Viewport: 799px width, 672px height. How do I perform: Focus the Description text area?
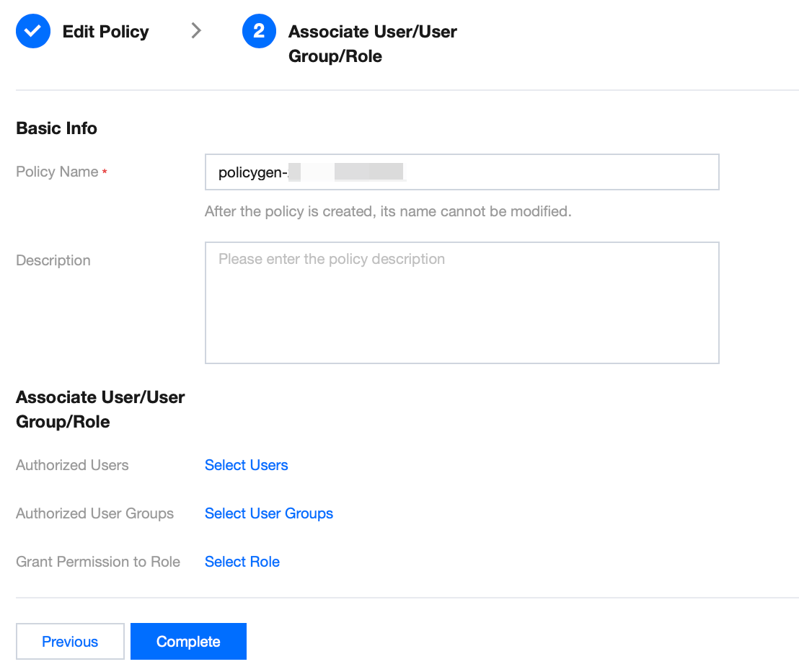462,303
